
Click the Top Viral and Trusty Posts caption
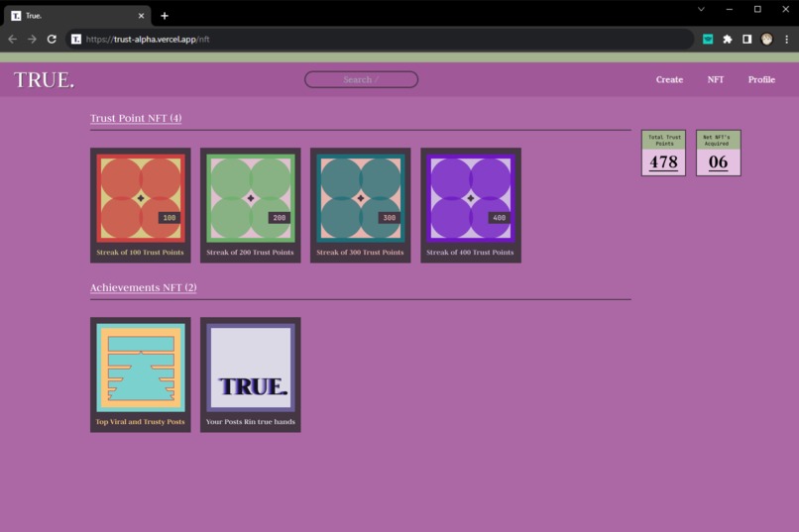(x=140, y=421)
